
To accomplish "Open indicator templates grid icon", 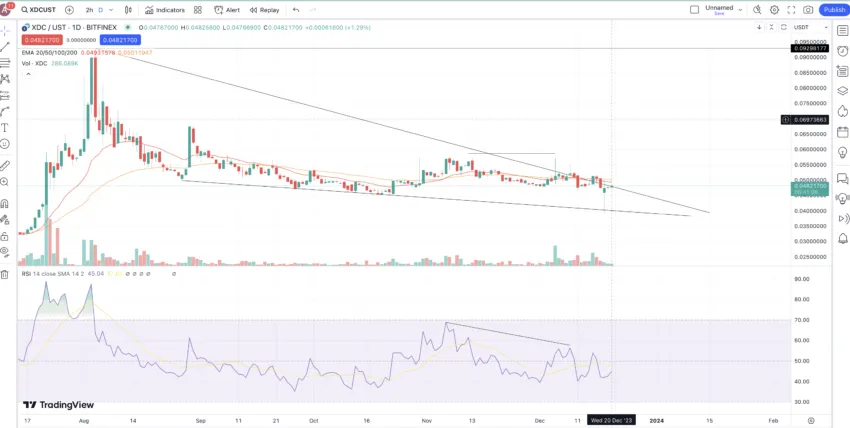I will pos(198,10).
